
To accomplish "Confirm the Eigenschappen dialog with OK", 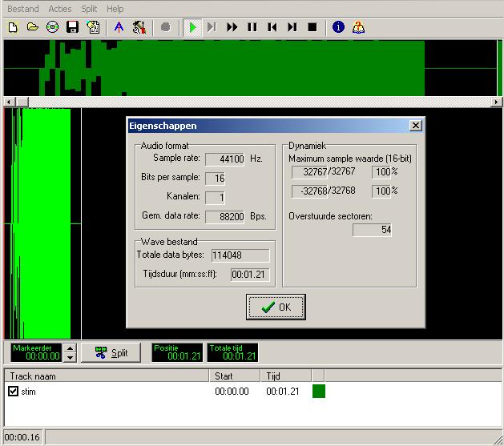I will [x=276, y=307].
